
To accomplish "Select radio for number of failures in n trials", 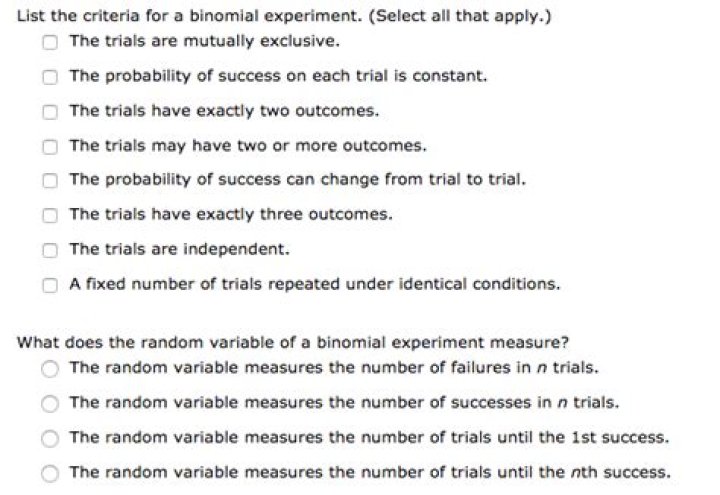I will pyautogui.click(x=50, y=368).
